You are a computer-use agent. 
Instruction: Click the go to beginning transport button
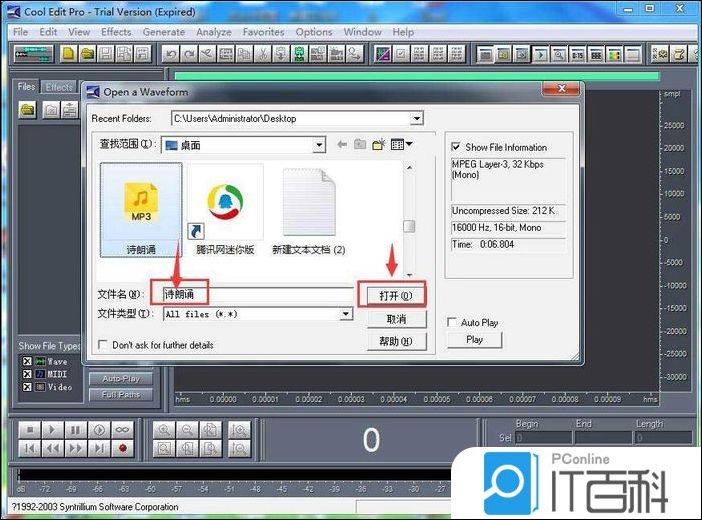(30, 448)
